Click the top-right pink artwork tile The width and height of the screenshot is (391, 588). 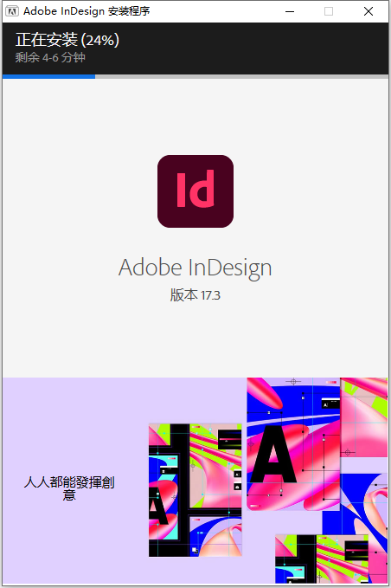(363, 417)
